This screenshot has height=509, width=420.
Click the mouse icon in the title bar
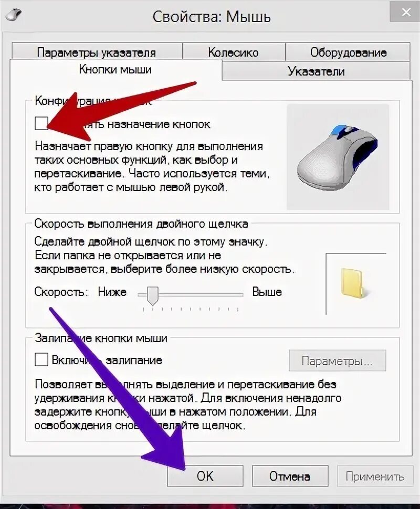tap(14, 15)
